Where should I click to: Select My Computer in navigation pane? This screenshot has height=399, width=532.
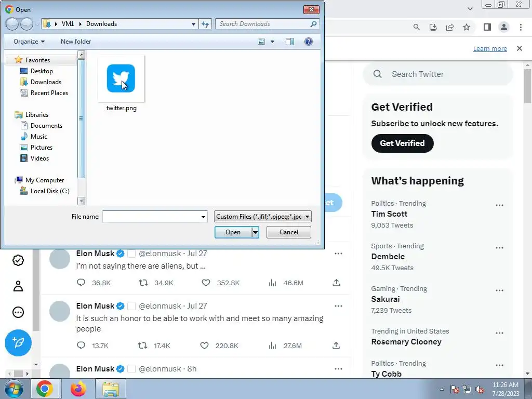point(45,180)
